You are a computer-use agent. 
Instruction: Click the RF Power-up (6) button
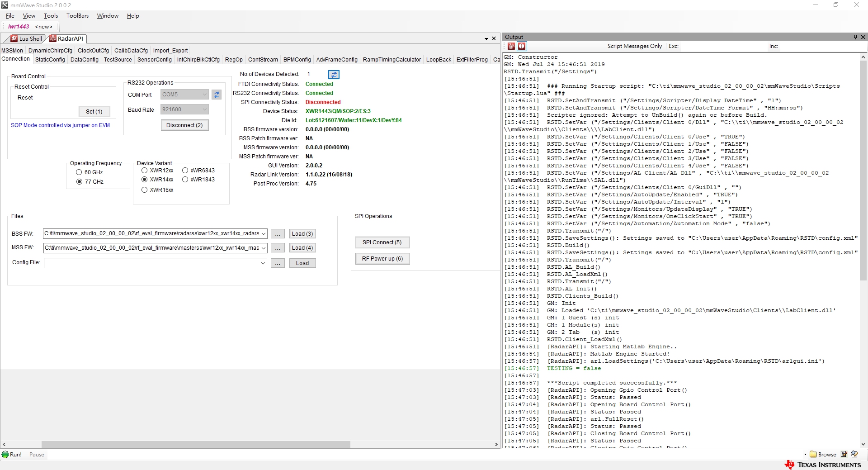[x=382, y=258]
